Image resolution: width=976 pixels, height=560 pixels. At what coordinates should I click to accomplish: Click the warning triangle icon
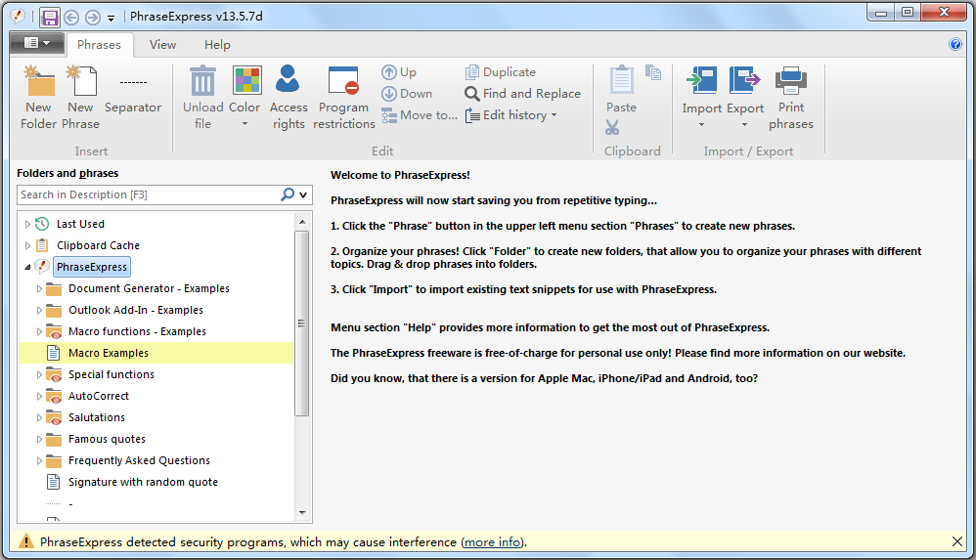click(x=25, y=541)
